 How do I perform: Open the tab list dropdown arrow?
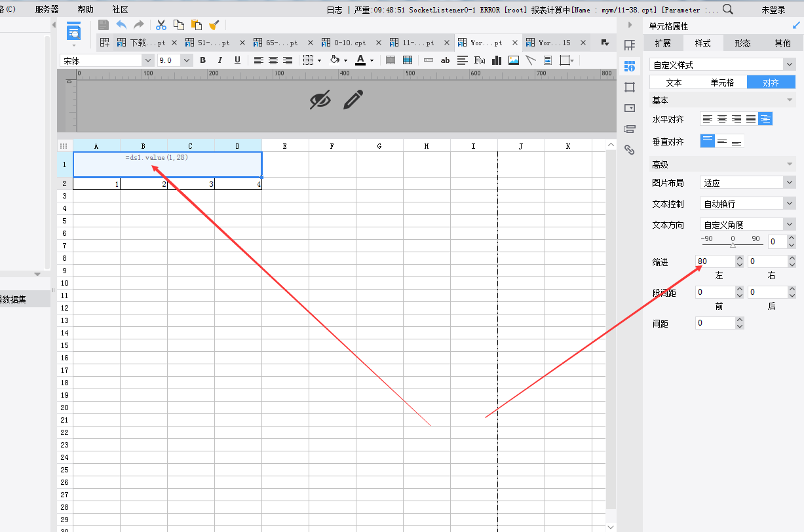(604, 43)
